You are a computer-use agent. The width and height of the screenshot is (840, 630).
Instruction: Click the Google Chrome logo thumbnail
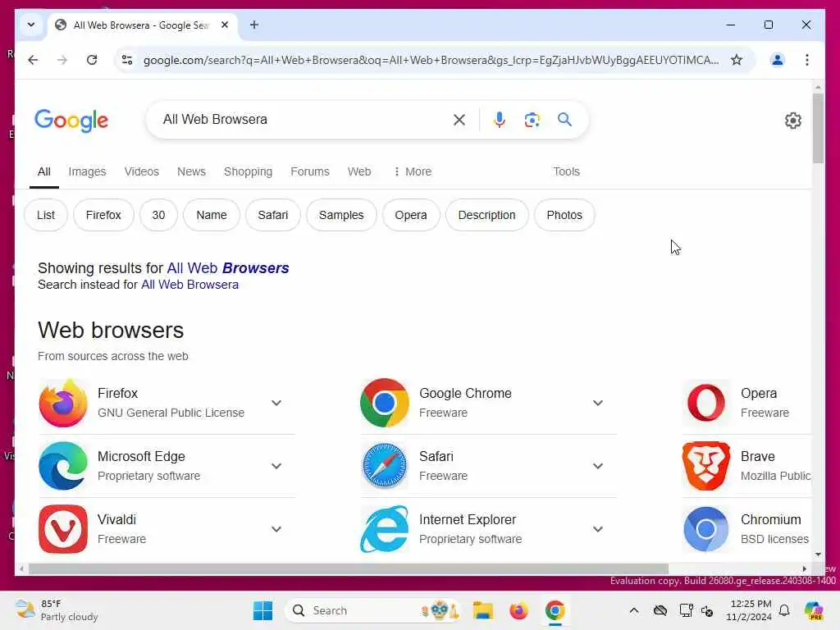coord(385,403)
